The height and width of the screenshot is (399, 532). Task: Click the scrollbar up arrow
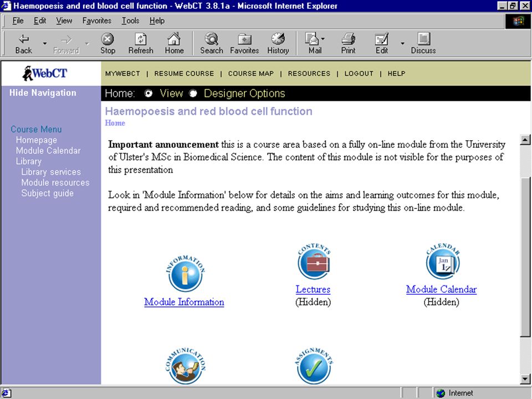[525, 140]
